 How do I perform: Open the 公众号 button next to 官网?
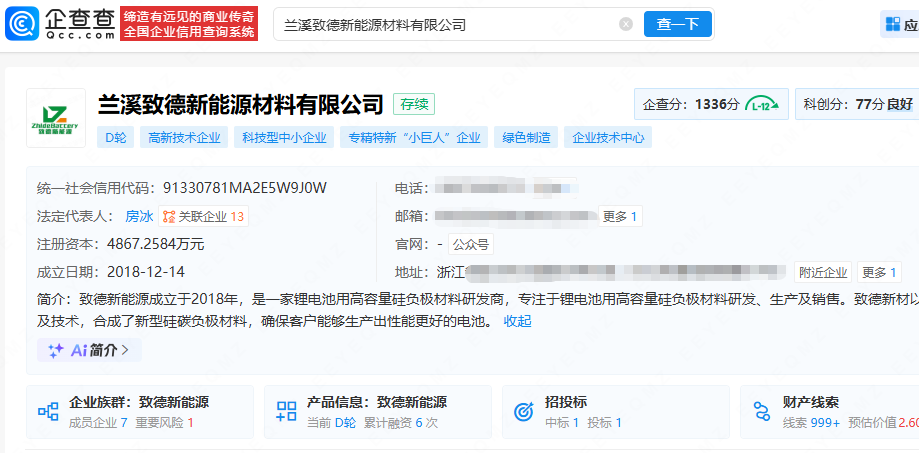point(470,244)
